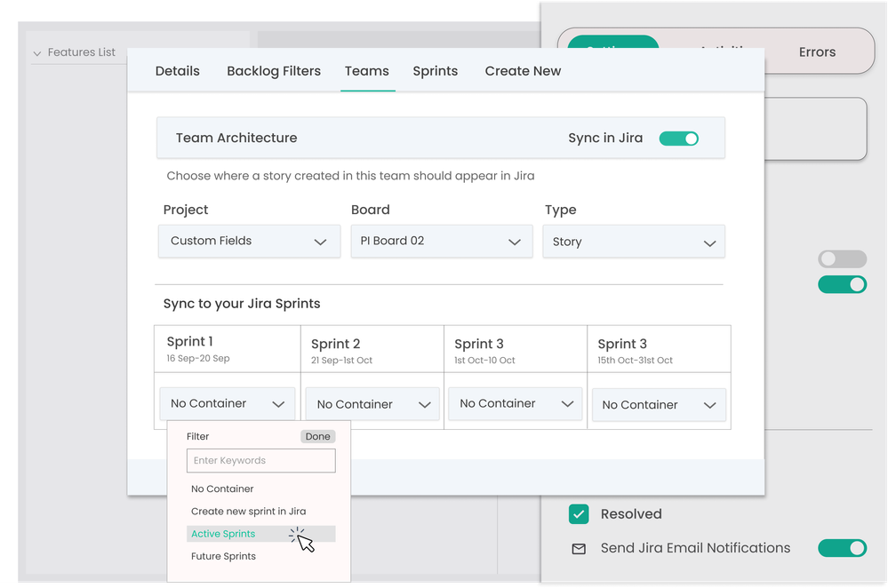The height and width of the screenshot is (588, 888).
Task: Open No Container dropdown for 15th Oct-31st Oct sprint
Action: (x=659, y=405)
